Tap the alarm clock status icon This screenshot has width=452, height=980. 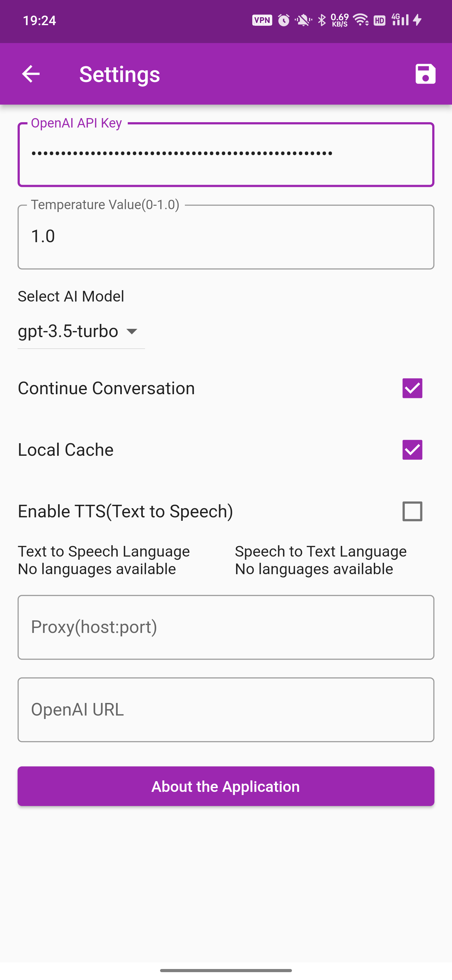click(283, 20)
